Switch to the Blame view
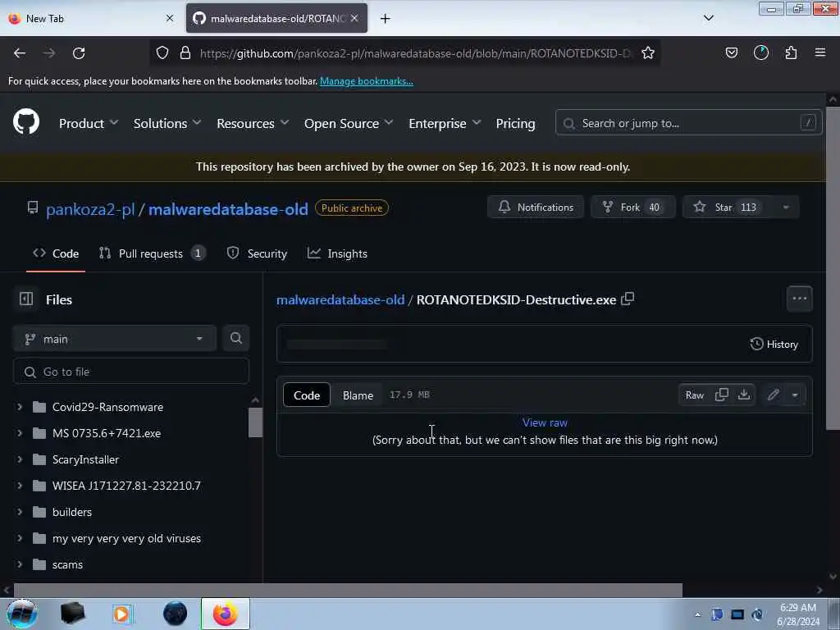The height and width of the screenshot is (630, 840). pyautogui.click(x=358, y=395)
